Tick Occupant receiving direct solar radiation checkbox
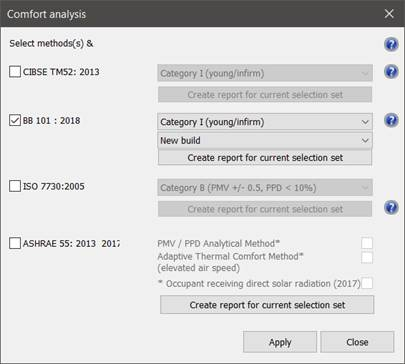405x364 pixels. tap(367, 283)
